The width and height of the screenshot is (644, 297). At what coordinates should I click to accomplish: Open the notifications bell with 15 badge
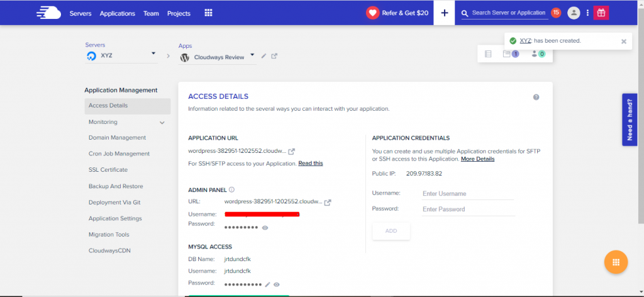tap(556, 13)
